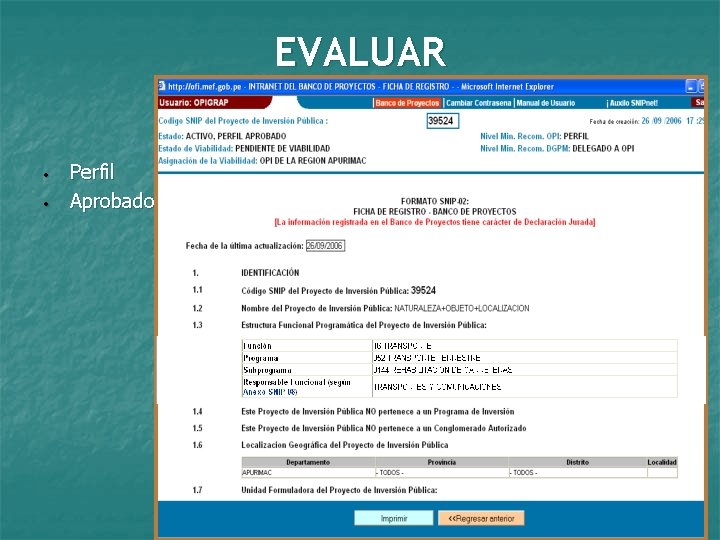The image size is (720, 540).
Task: Click the Regresar anterior button
Action: click(481, 518)
